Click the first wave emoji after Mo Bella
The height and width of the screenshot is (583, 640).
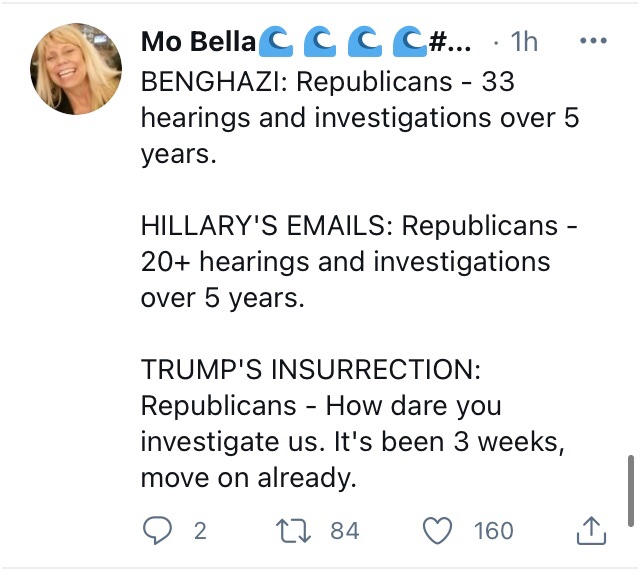(276, 42)
